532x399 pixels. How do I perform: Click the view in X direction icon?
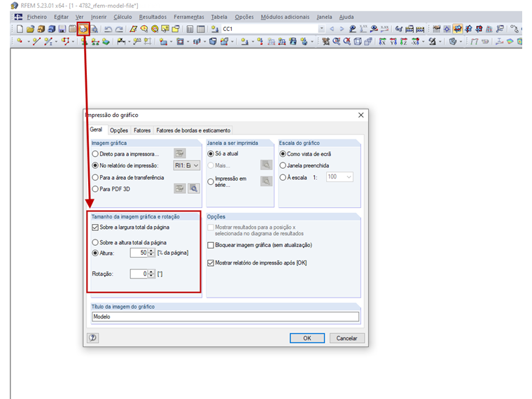click(x=382, y=41)
